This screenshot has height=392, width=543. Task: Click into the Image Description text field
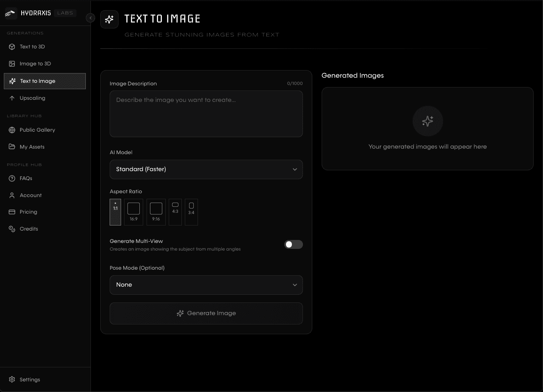(x=206, y=114)
